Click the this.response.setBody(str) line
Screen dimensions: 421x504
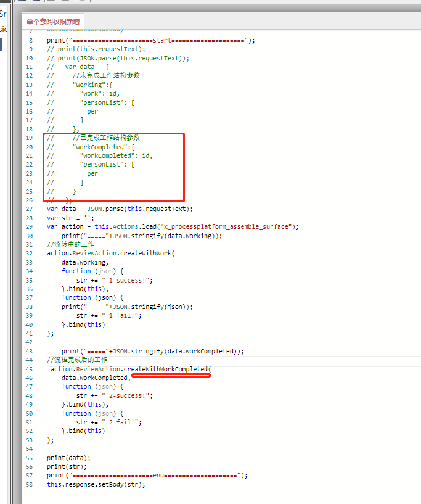click(96, 484)
